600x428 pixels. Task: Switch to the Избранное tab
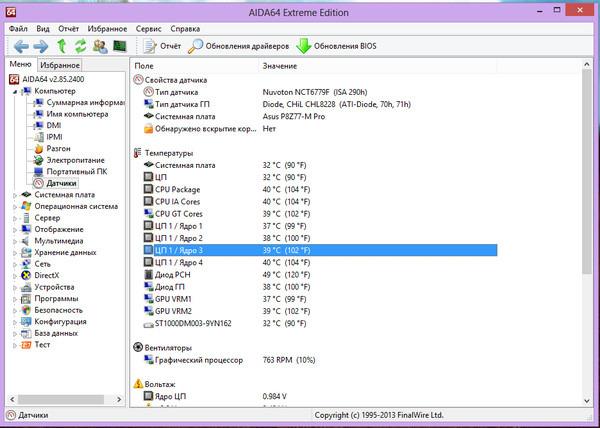tap(60, 65)
